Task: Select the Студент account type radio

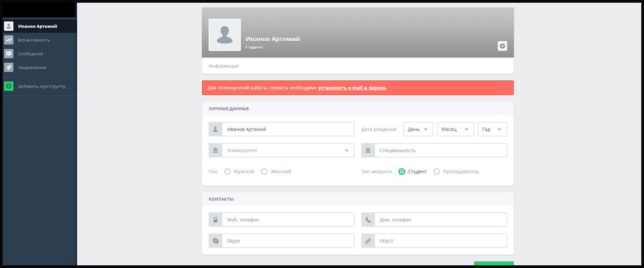Action: [x=402, y=172]
